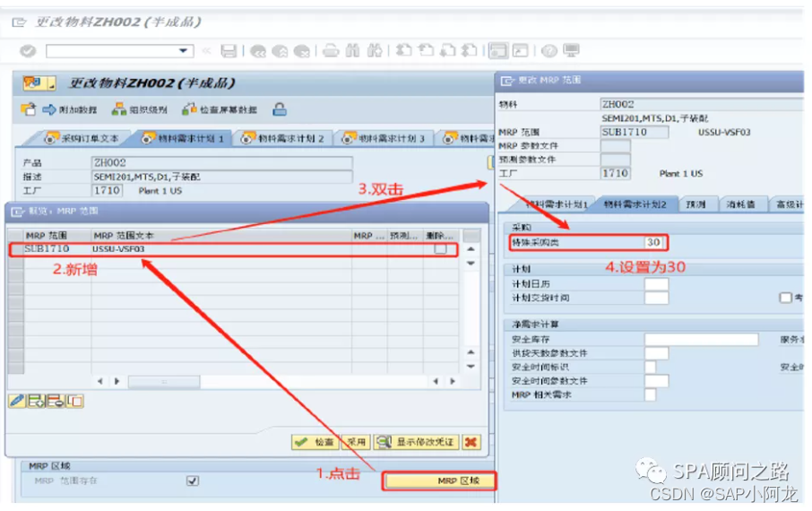Click the 特殊采购类 field showing 30

click(656, 243)
